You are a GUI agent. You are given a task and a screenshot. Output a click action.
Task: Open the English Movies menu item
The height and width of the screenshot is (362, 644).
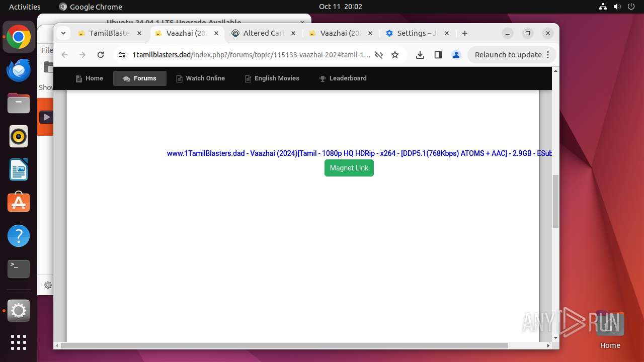pos(272,78)
